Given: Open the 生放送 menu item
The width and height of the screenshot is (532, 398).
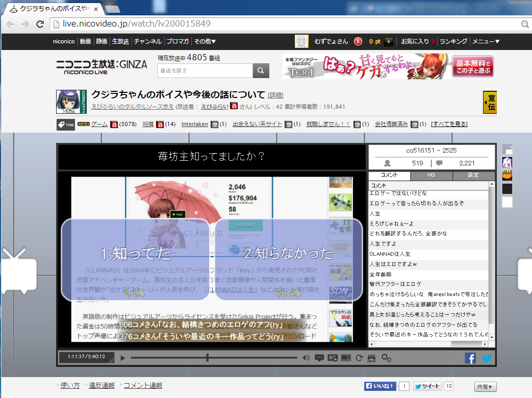Looking at the screenshot, I should pyautogui.click(x=120, y=41).
